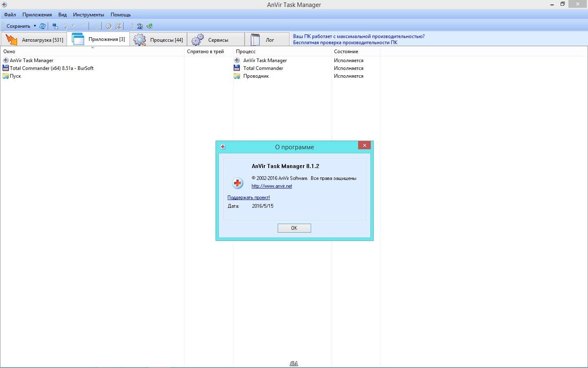
Task: Click Исполняется status in the AnVir row
Action: 349,60
